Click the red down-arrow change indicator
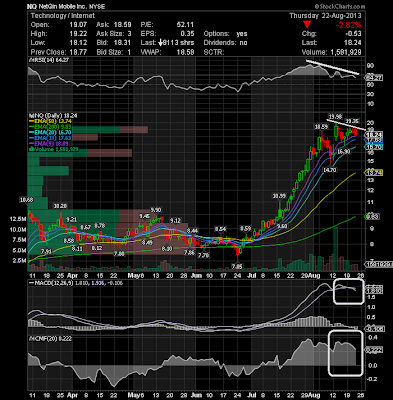Image resolution: width=393 pixels, height=400 pixels. 307,24
